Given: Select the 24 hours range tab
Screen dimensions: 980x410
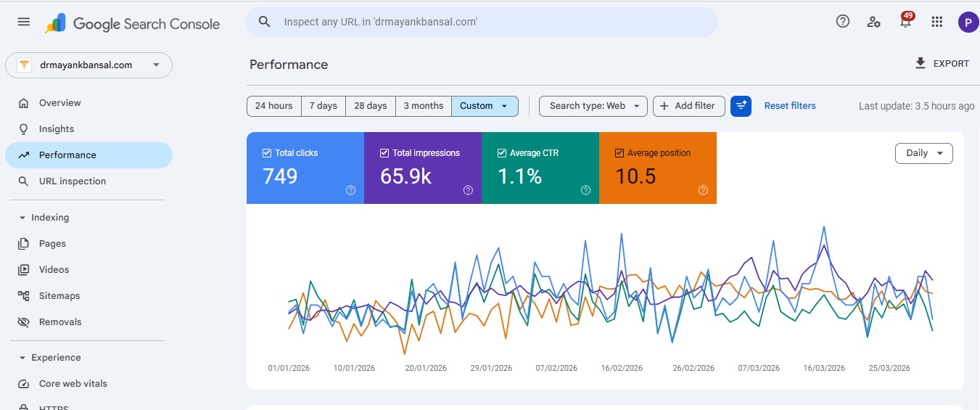Looking at the screenshot, I should (x=274, y=106).
